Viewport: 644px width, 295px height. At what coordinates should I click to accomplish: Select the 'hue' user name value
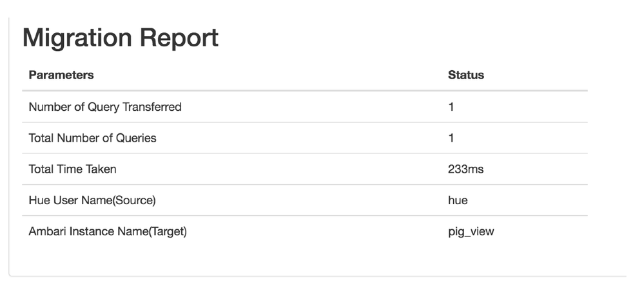click(458, 200)
